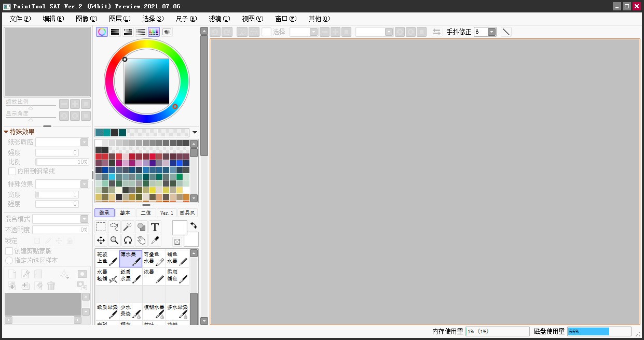This screenshot has width=644, height=340.
Task: Open the 滤镜 menu
Action: 219,19
